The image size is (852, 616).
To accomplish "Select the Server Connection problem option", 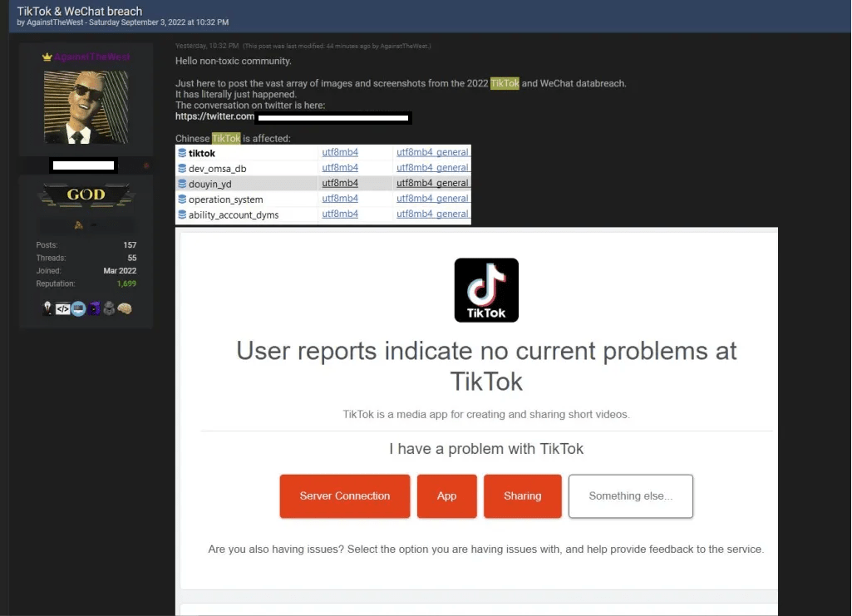I will [344, 495].
